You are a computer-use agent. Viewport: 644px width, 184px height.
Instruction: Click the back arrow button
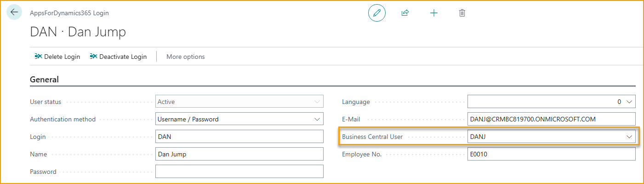click(x=14, y=12)
